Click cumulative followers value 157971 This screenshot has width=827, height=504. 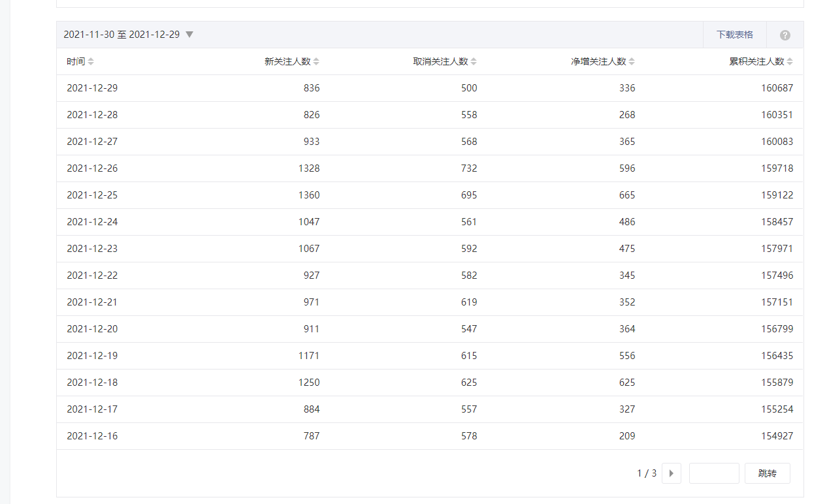click(777, 249)
